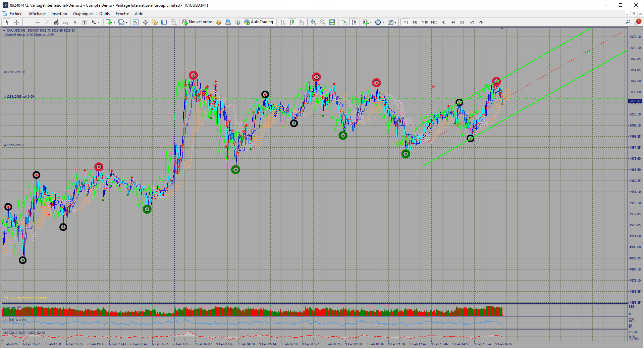Open the Aide menu
This screenshot has width=644, height=349.
(x=139, y=14)
